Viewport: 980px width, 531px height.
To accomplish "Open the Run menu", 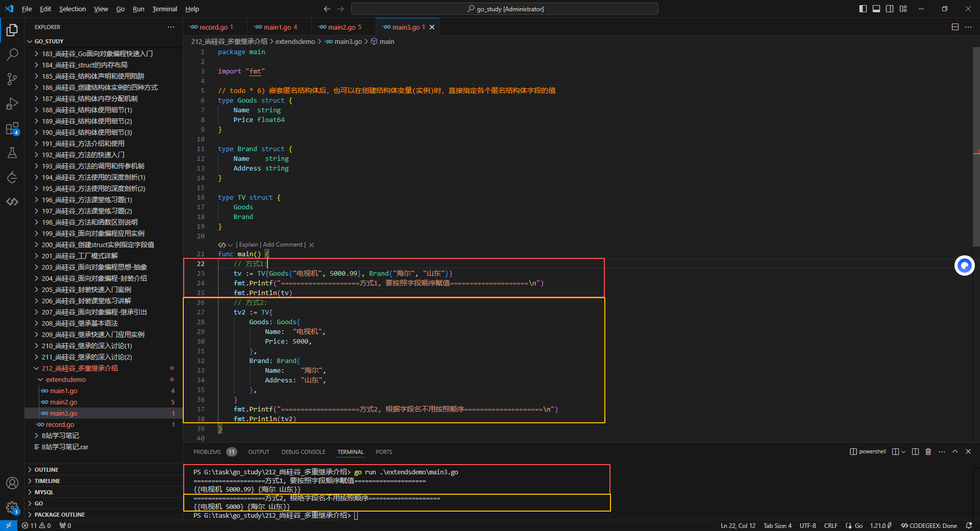I will 138,9.
